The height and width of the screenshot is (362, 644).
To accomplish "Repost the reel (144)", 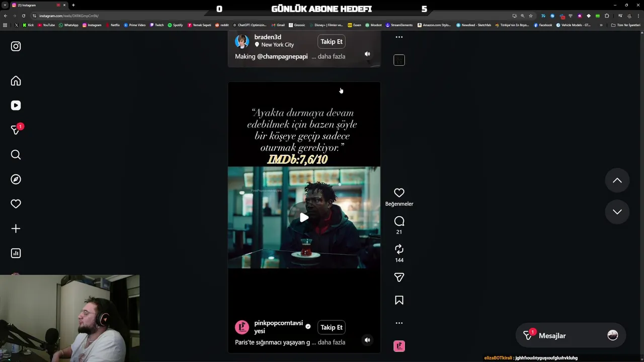I will (399, 249).
